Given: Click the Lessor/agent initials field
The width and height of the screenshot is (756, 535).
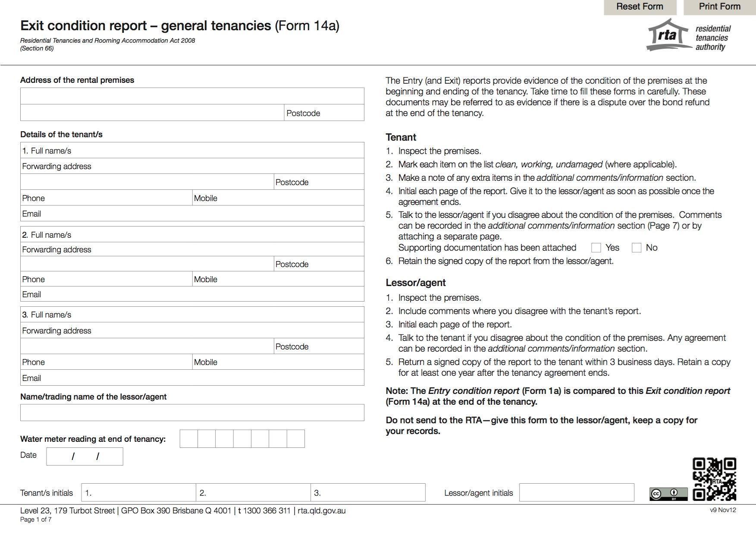Looking at the screenshot, I should pos(576,493).
